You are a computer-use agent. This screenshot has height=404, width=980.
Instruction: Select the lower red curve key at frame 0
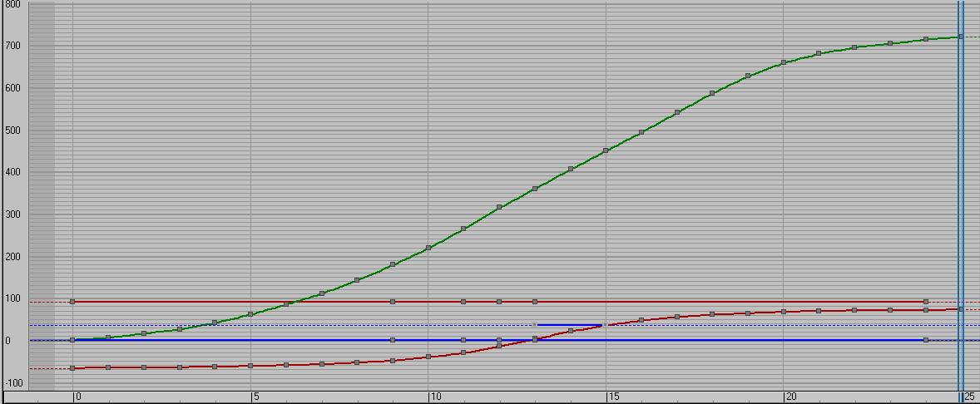pos(72,368)
